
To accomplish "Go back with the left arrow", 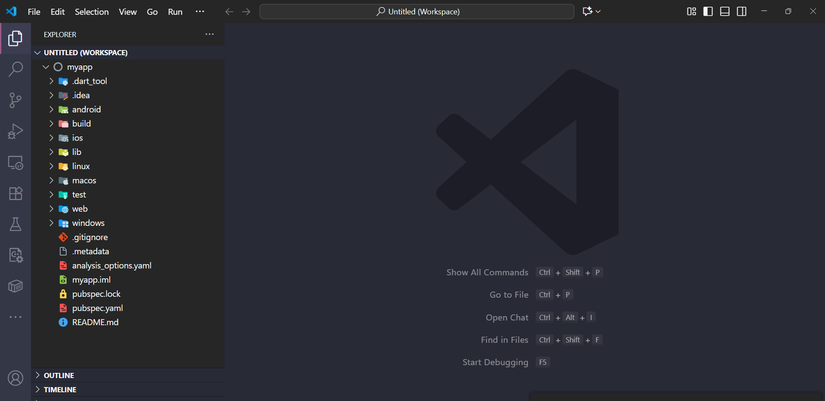I will click(x=229, y=12).
